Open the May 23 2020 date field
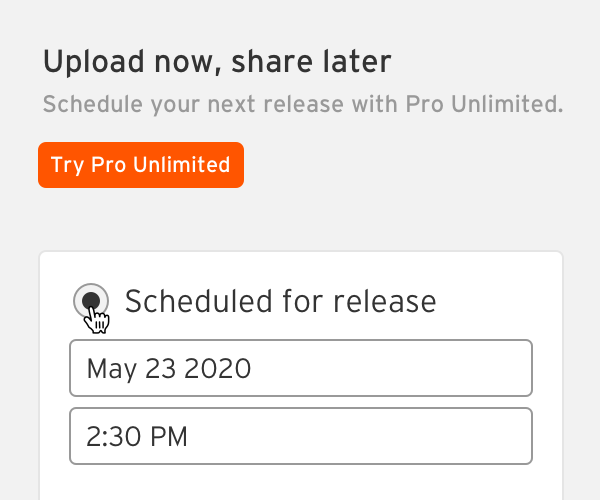This screenshot has width=600, height=500. coord(301,368)
